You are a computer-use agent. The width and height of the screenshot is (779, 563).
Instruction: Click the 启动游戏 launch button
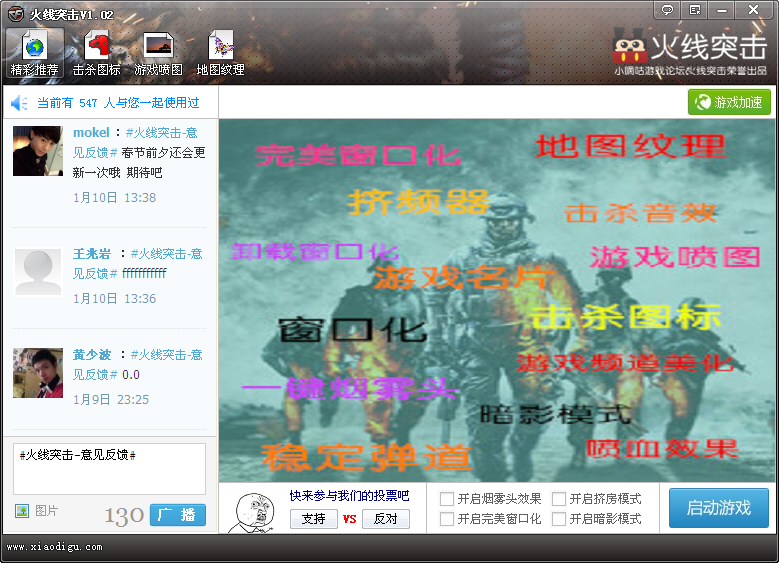click(x=718, y=508)
